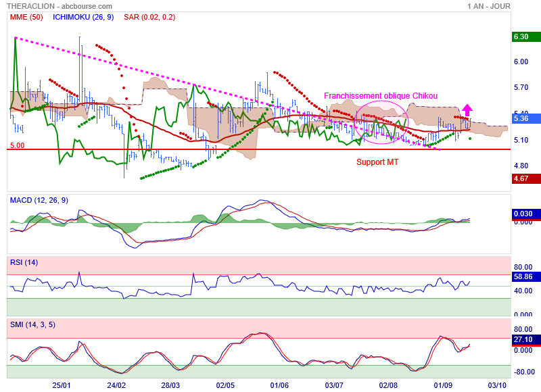Select the 'MME (50)' indicator label
541x392 pixels.
[x=26, y=17]
